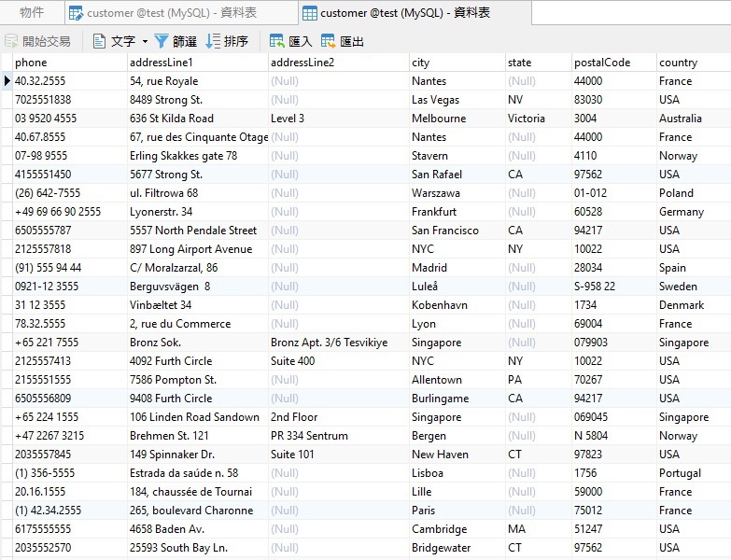Click the Filter (篩選) funnel icon

[x=161, y=41]
